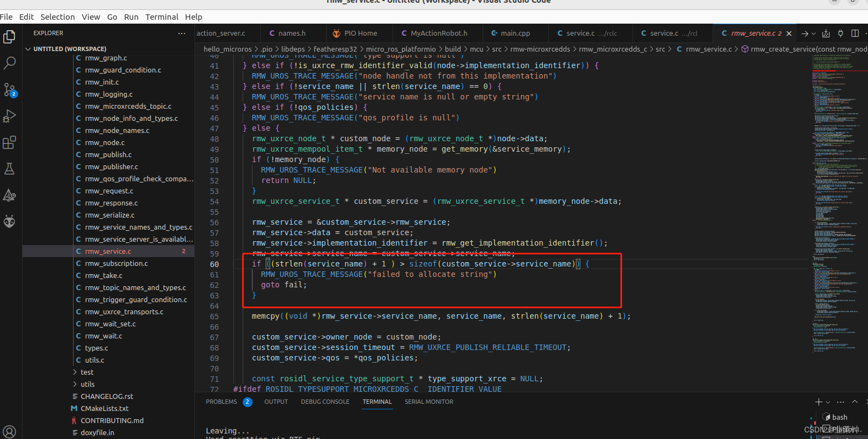Image resolution: width=868 pixels, height=439 pixels.
Task: Open the Go menu
Action: [x=112, y=17]
